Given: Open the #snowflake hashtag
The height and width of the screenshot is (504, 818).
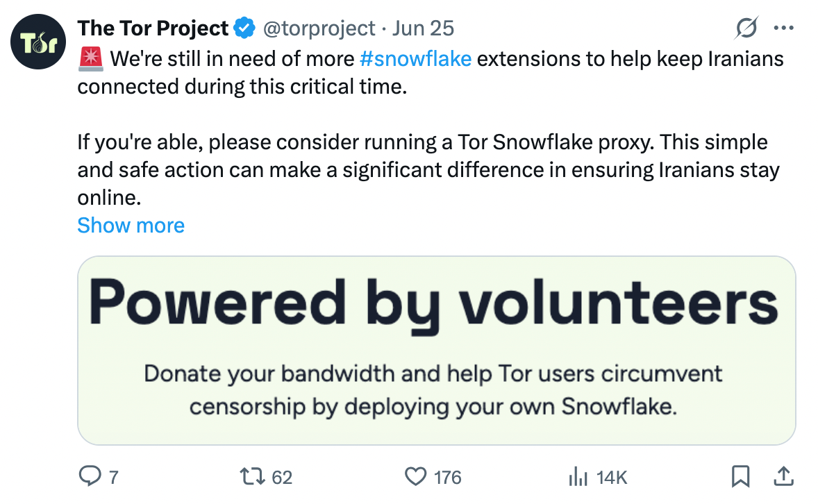Looking at the screenshot, I should 415,59.
